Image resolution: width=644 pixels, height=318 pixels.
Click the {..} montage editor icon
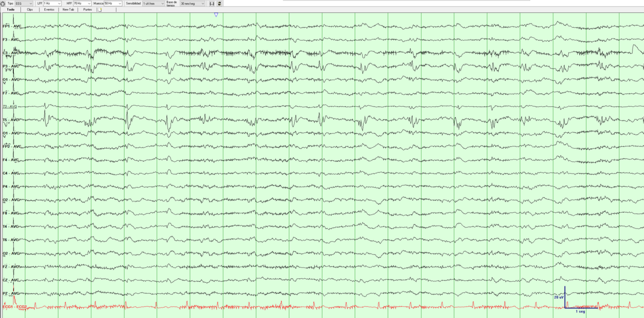tap(213, 3)
